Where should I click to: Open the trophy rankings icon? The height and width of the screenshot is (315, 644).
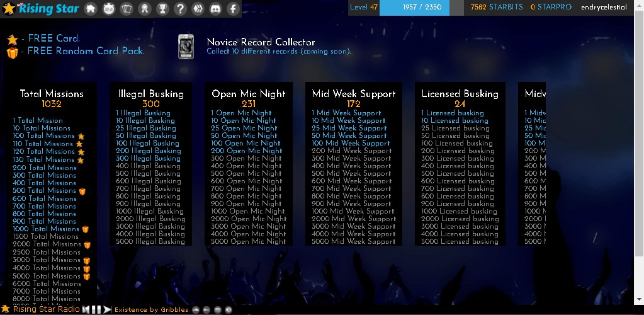162,9
